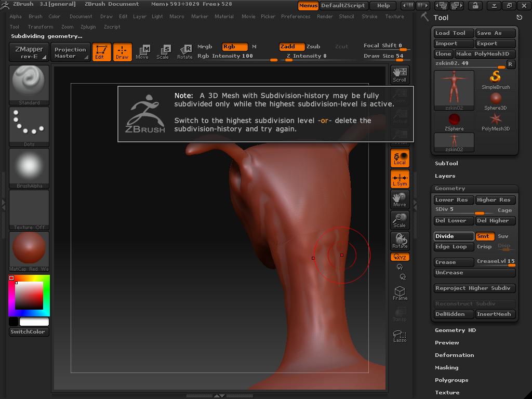Click the Frame mesh icon
The width and height of the screenshot is (532, 399).
[x=400, y=293]
